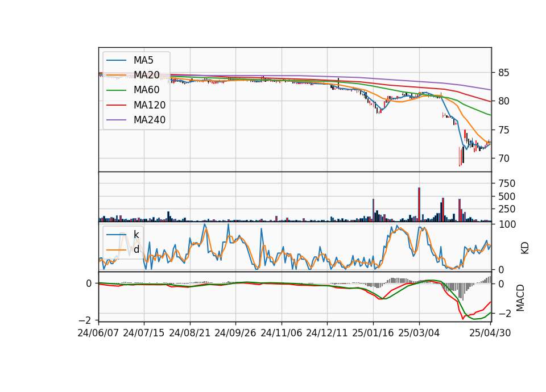This screenshot has height=392, width=546.
Task: Click the MA5 legend label
Action: [x=143, y=60]
